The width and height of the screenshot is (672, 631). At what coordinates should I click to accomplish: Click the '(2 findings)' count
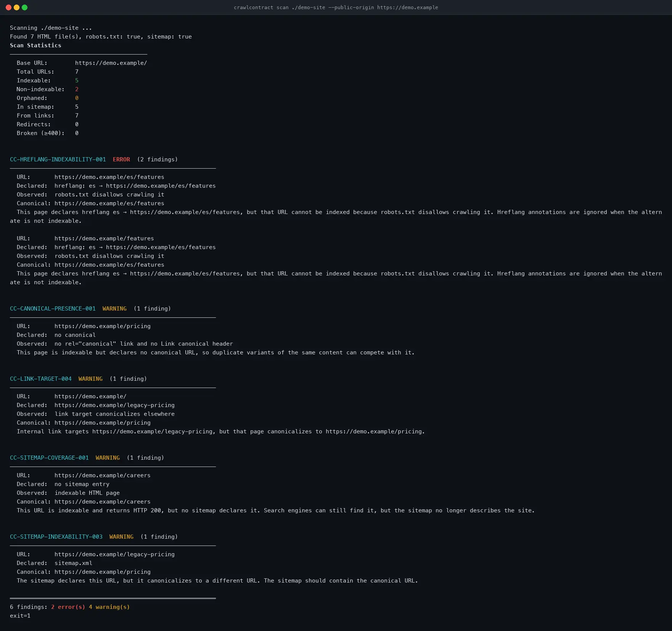point(158,159)
